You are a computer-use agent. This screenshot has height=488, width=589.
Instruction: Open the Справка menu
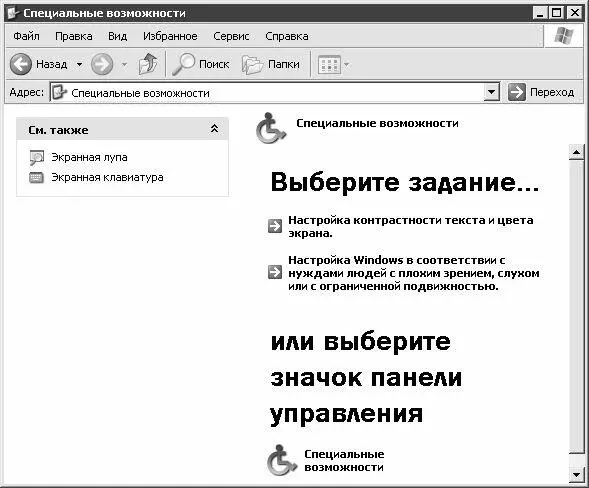(287, 36)
